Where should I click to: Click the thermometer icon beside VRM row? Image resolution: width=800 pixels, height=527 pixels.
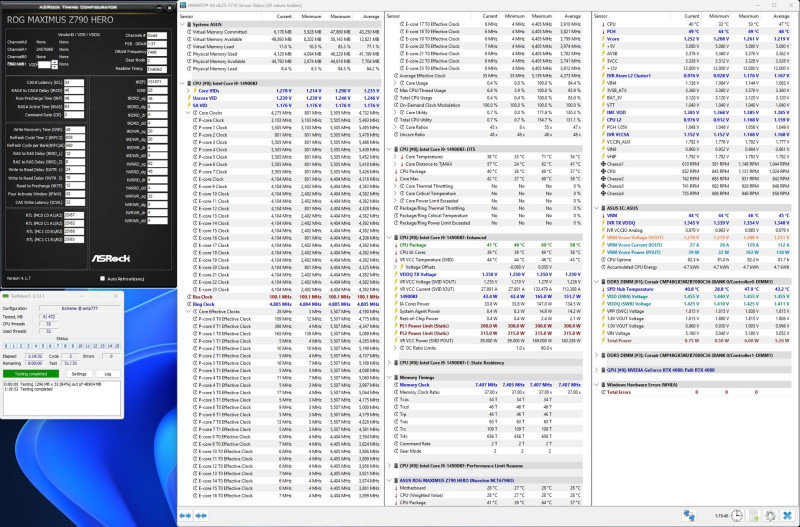click(x=603, y=216)
